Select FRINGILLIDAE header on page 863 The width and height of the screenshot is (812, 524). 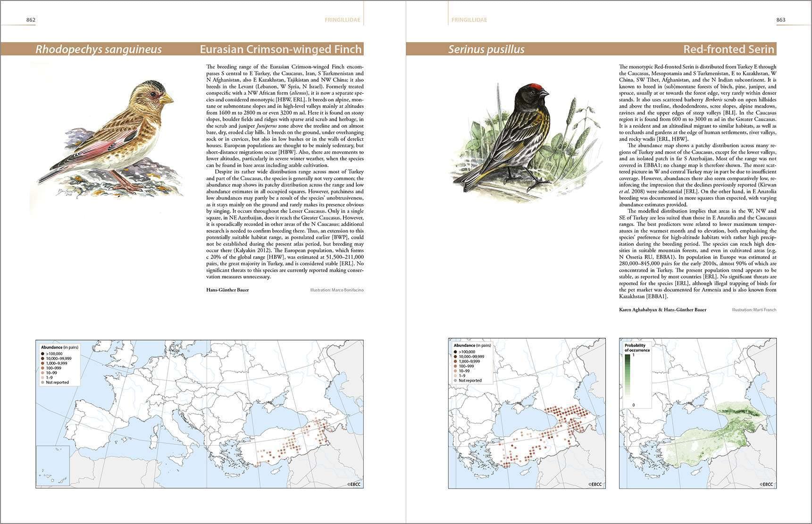469,20
